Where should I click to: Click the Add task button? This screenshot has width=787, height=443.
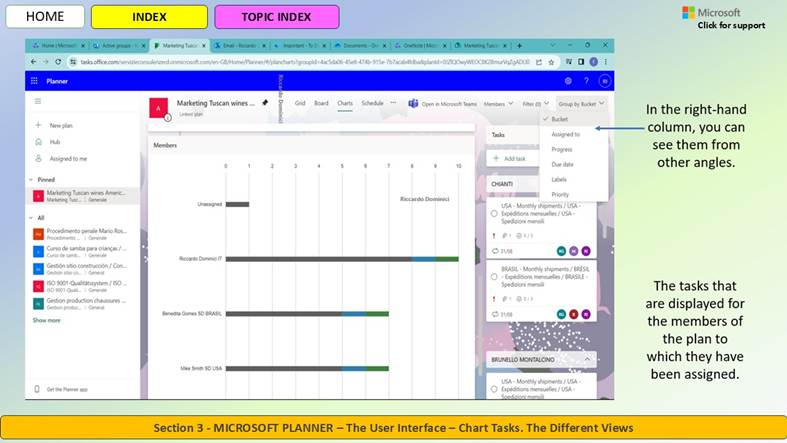click(512, 158)
